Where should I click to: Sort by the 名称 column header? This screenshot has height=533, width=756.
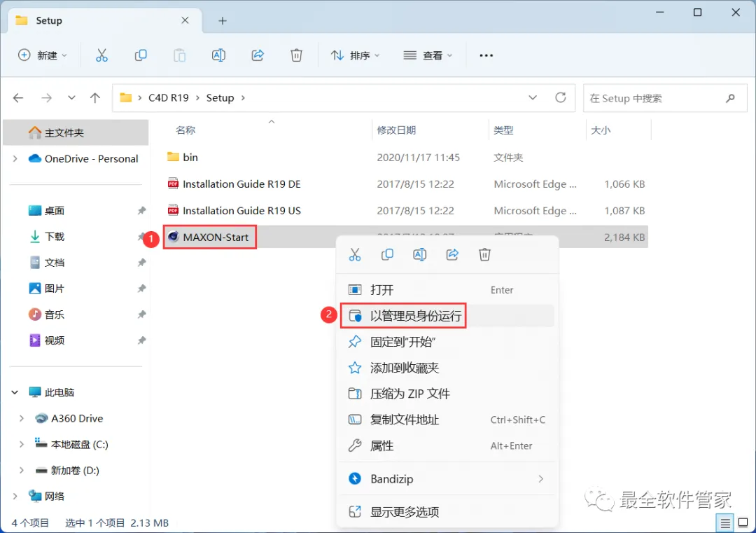185,130
